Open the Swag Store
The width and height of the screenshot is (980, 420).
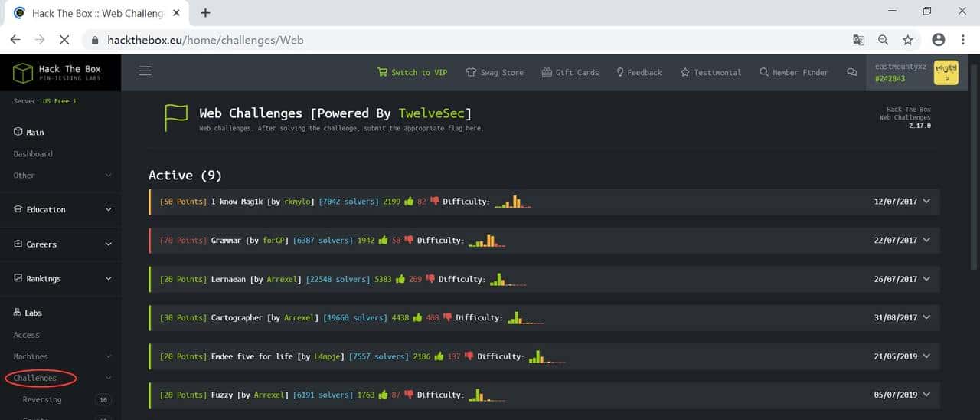(x=495, y=72)
